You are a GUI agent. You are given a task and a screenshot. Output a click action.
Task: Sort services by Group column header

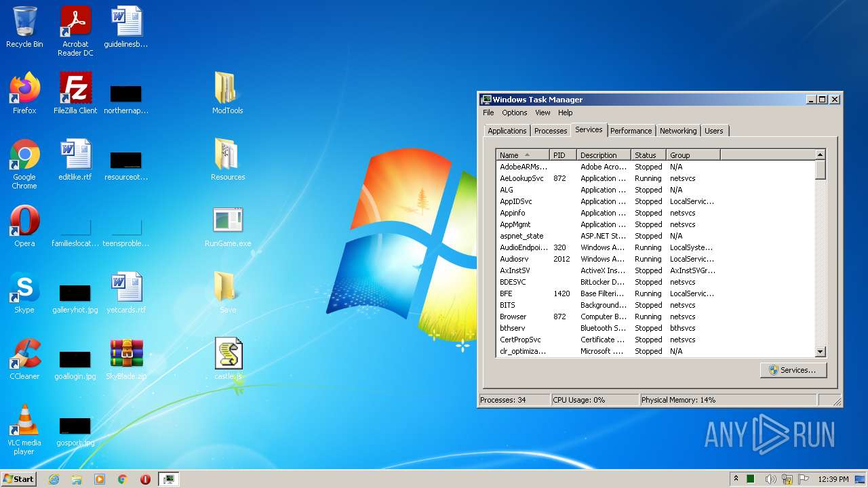click(693, 155)
